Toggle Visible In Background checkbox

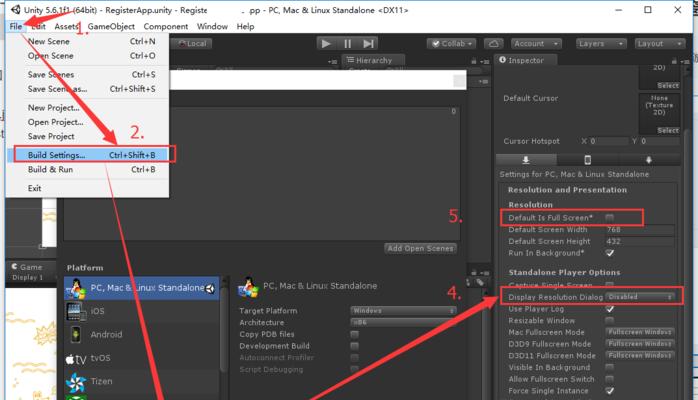(x=609, y=367)
